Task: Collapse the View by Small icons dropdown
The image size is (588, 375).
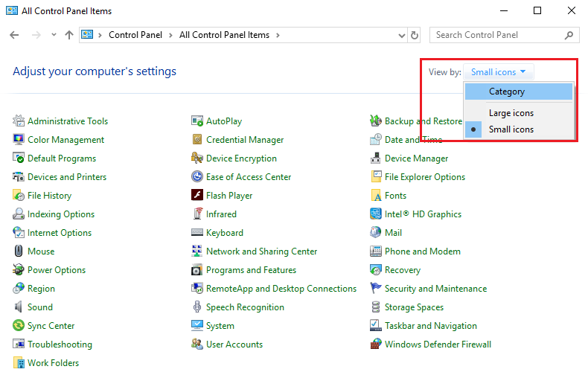Action: point(499,72)
